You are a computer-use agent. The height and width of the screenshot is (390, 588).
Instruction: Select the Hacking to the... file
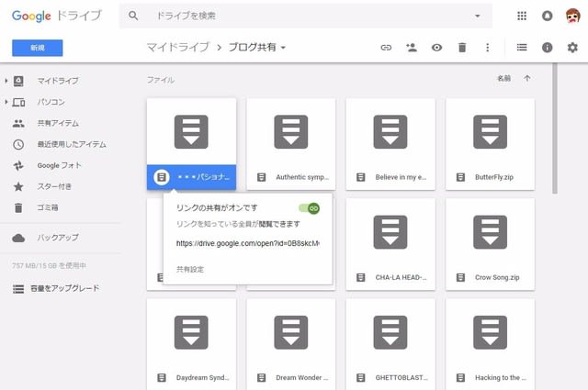(490, 344)
